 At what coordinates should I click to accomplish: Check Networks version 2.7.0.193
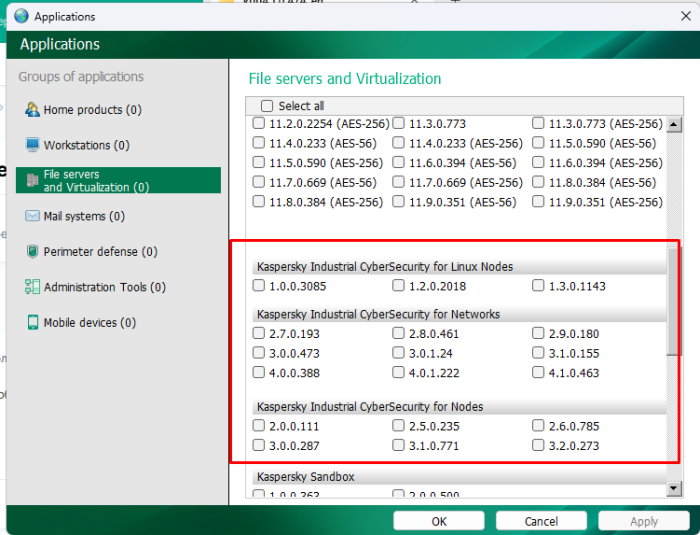(258, 334)
